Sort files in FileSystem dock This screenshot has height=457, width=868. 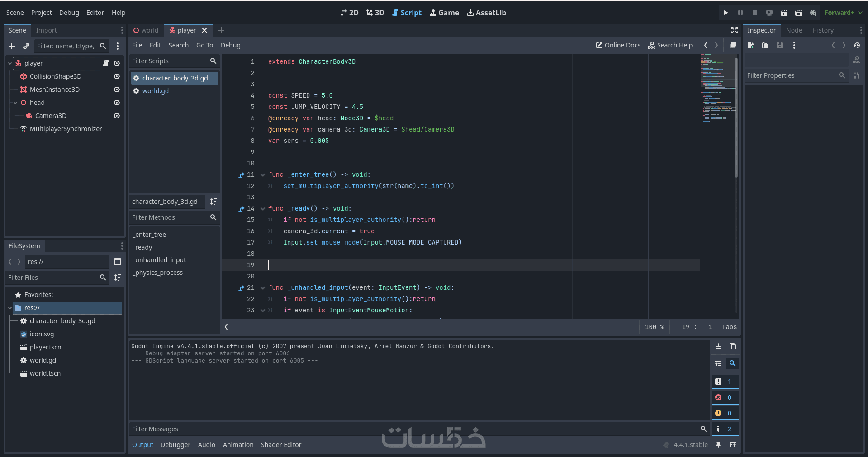click(x=118, y=278)
